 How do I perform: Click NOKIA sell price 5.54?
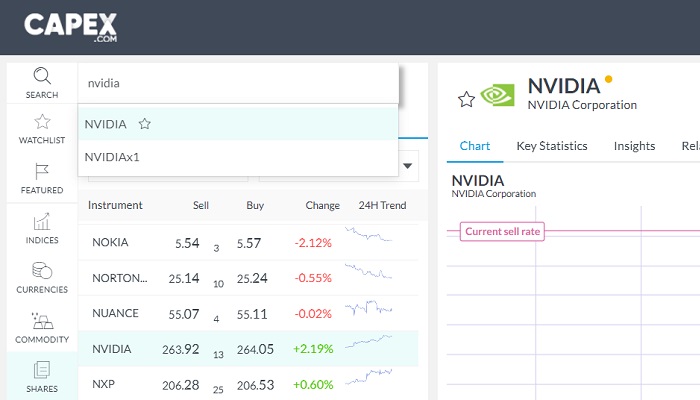click(x=187, y=243)
